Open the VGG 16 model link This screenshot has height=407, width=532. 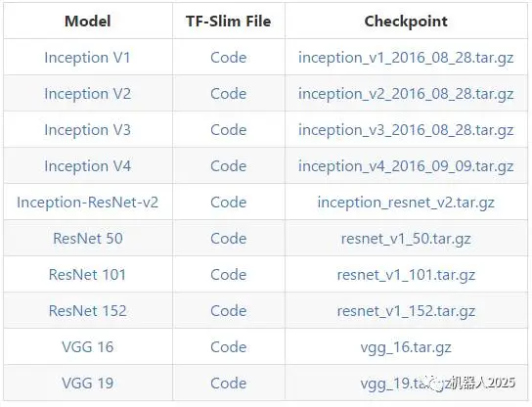(x=88, y=347)
